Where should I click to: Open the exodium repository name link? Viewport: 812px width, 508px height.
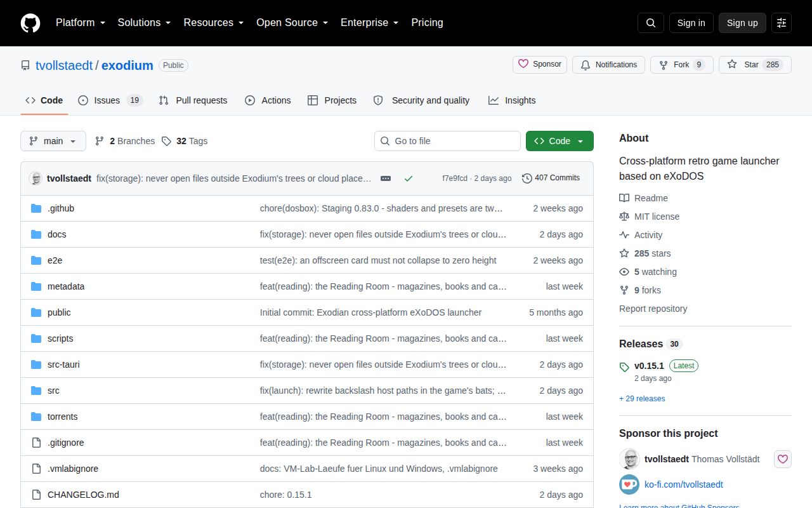tap(128, 65)
